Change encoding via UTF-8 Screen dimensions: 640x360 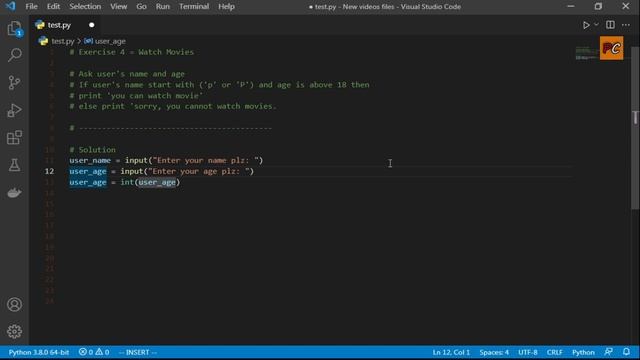[x=528, y=352]
